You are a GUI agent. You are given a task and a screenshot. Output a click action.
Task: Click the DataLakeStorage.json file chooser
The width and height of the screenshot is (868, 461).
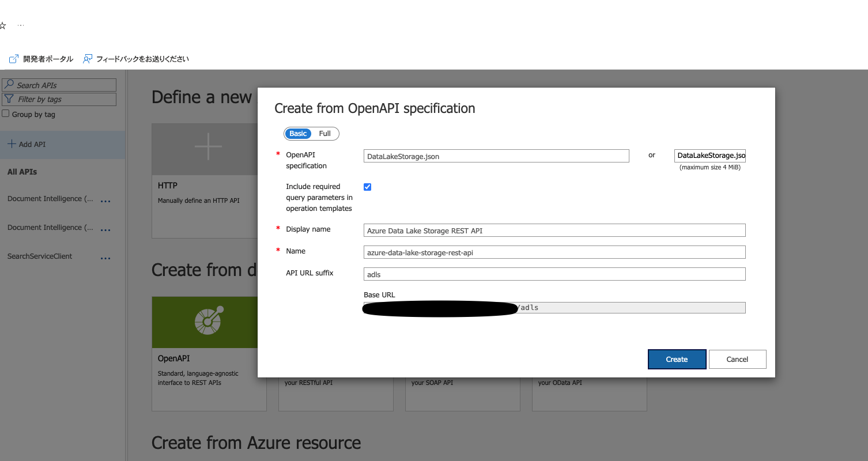(710, 156)
